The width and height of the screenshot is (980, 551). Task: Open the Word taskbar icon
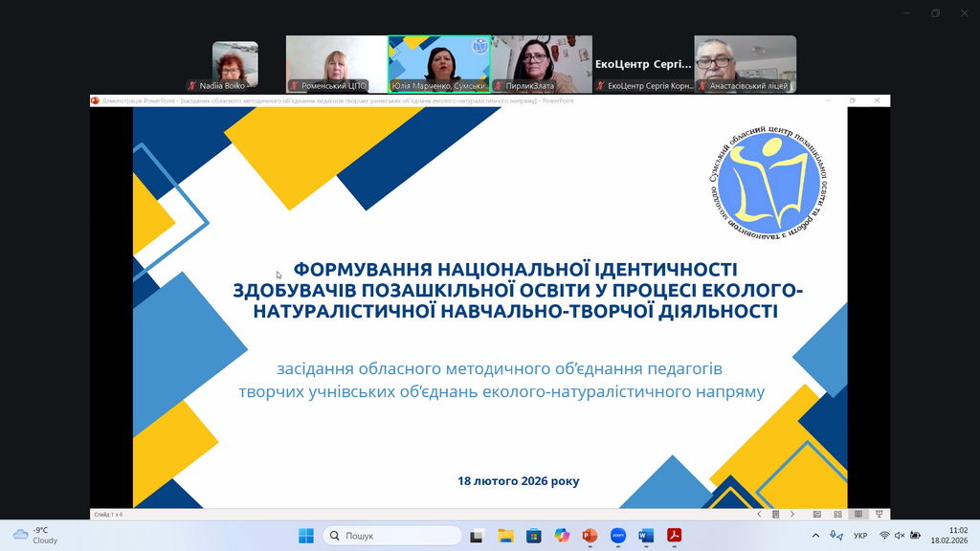click(646, 536)
